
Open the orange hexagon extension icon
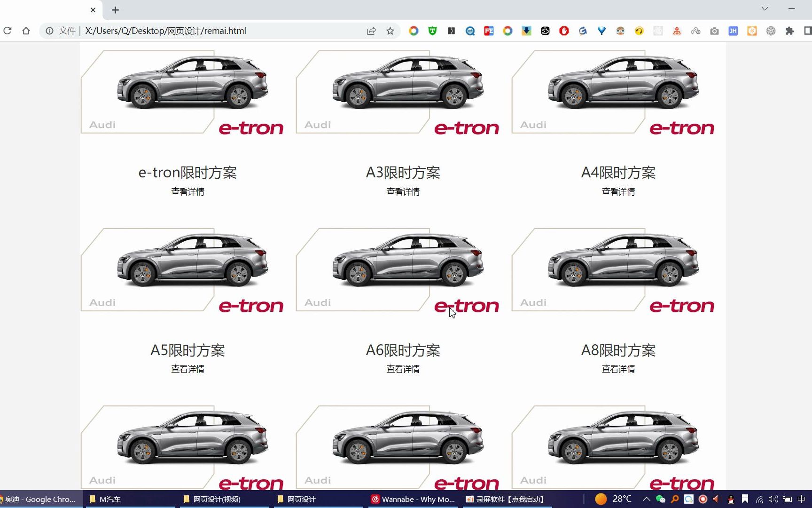pos(752,31)
